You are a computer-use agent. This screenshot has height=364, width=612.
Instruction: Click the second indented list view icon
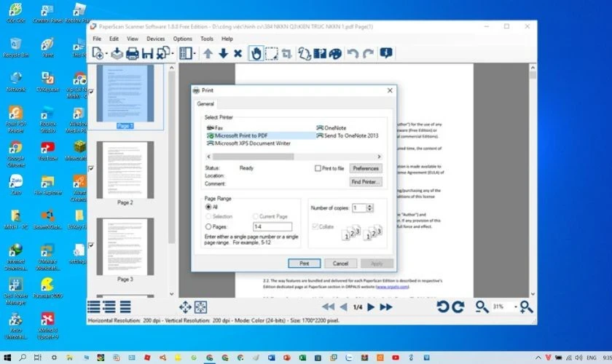(x=109, y=307)
